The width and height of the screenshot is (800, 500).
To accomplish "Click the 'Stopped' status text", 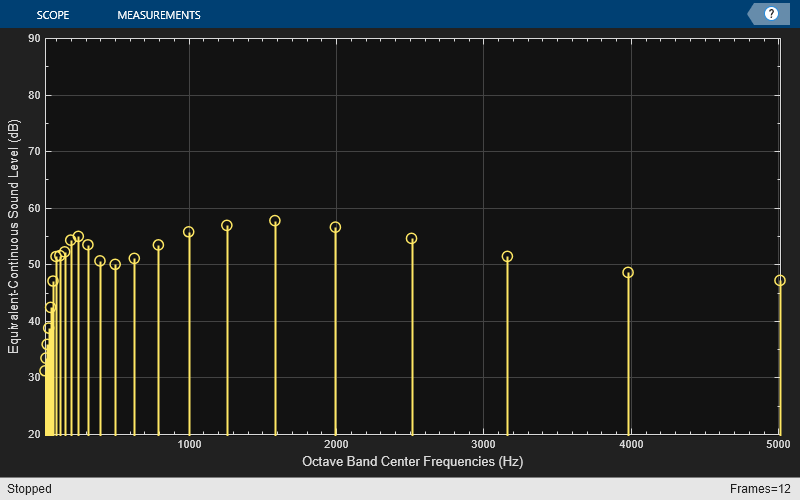I will pos(29,489).
